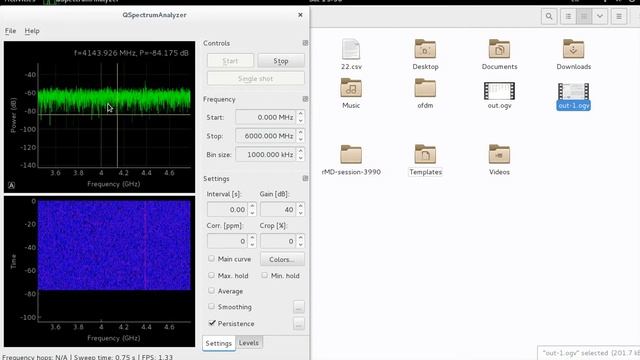Viewport: 640px width, 360px height.
Task: Switch file manager to grid view
Action: pos(584,17)
